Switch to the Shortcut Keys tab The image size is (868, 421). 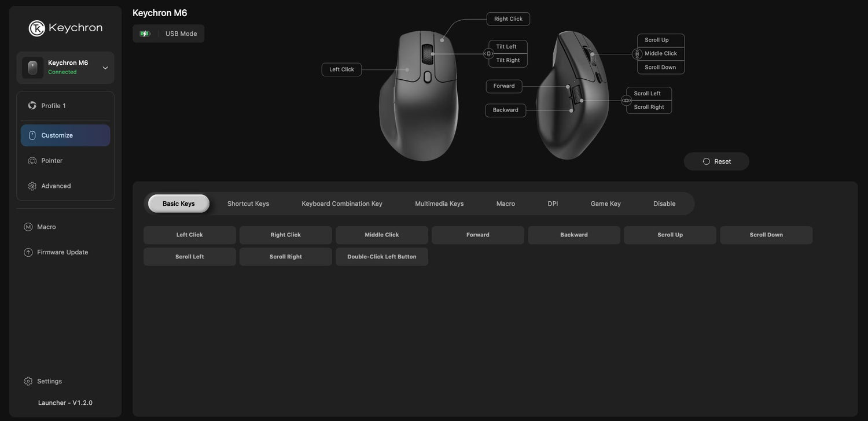248,204
